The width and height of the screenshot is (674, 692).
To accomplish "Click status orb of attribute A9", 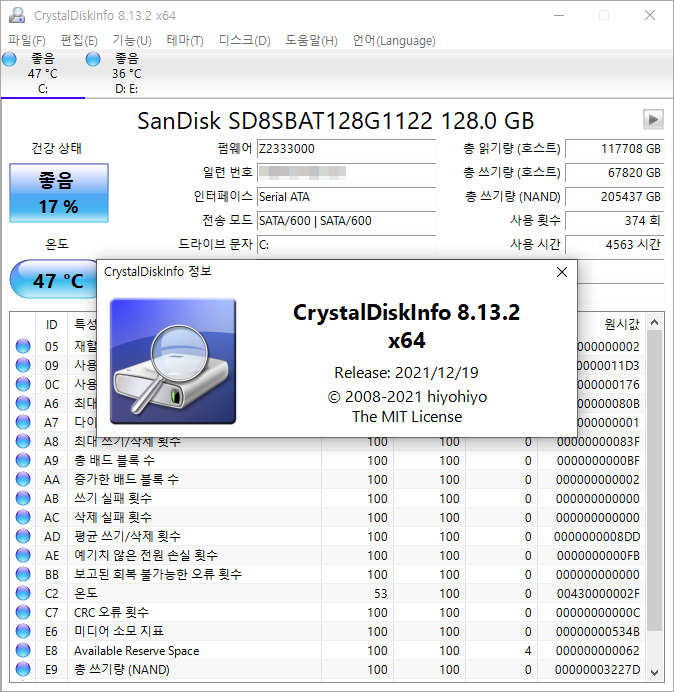I will point(23,460).
